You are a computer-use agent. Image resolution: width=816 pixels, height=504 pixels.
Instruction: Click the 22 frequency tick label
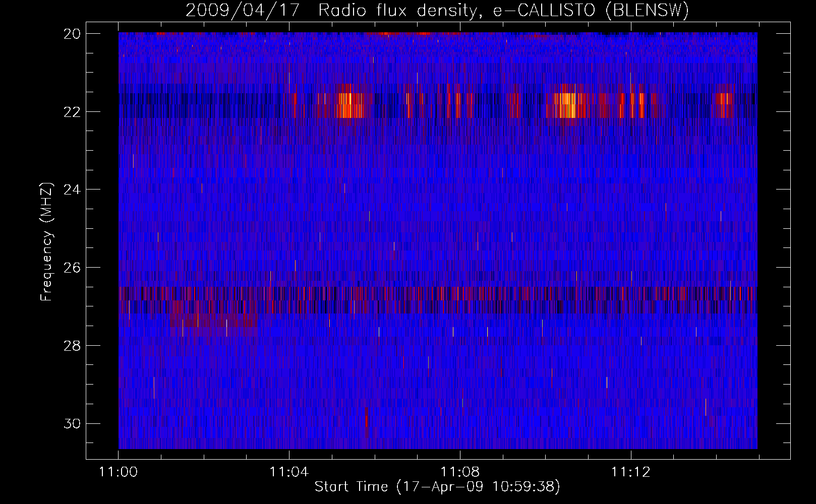click(x=72, y=111)
